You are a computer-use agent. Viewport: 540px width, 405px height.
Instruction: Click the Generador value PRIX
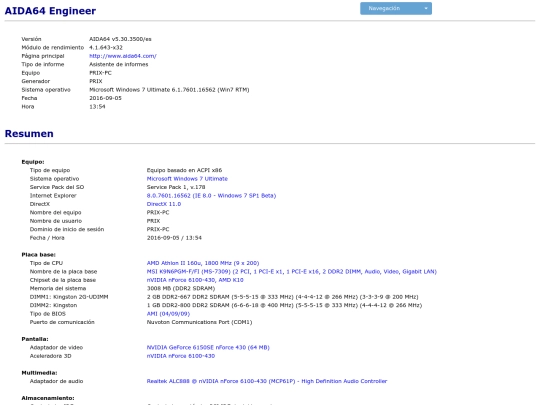96,81
